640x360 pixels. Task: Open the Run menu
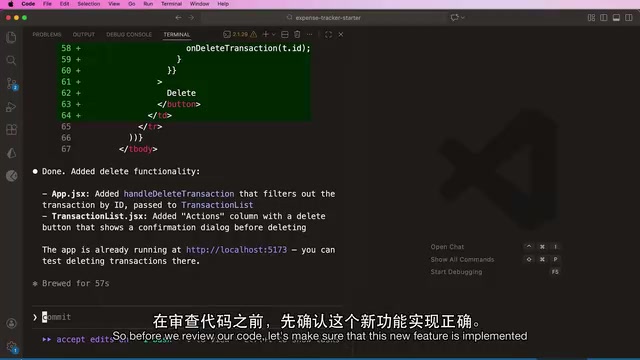pyautogui.click(x=148, y=4)
